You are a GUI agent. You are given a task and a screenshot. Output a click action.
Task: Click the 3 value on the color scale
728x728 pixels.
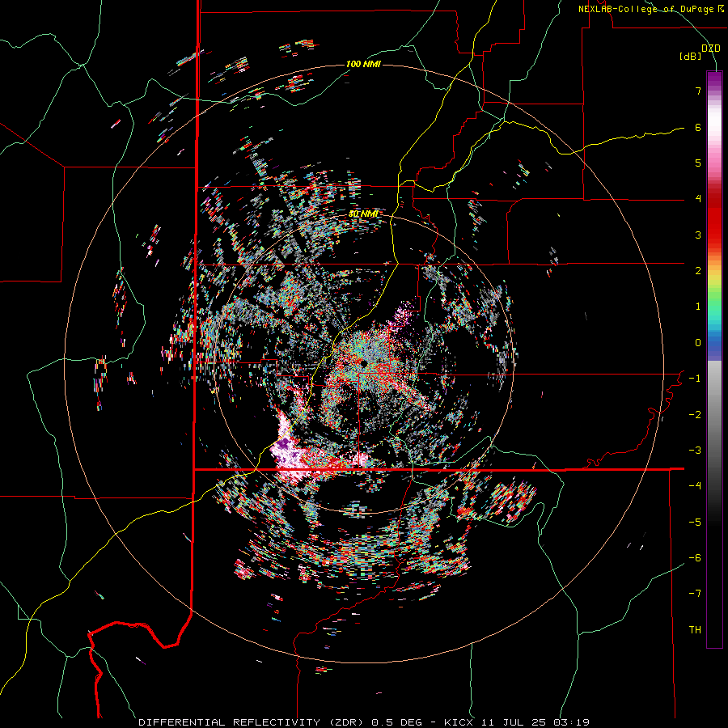[x=698, y=235]
